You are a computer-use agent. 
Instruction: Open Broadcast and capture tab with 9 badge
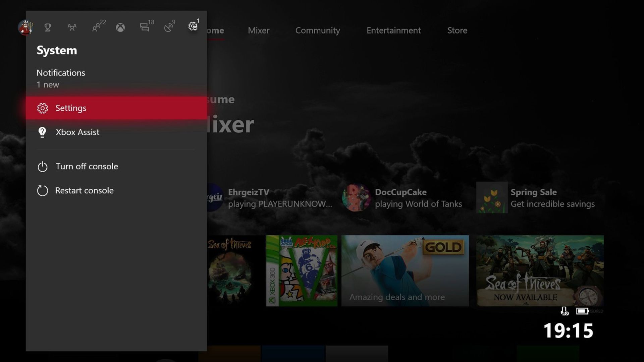tap(169, 26)
